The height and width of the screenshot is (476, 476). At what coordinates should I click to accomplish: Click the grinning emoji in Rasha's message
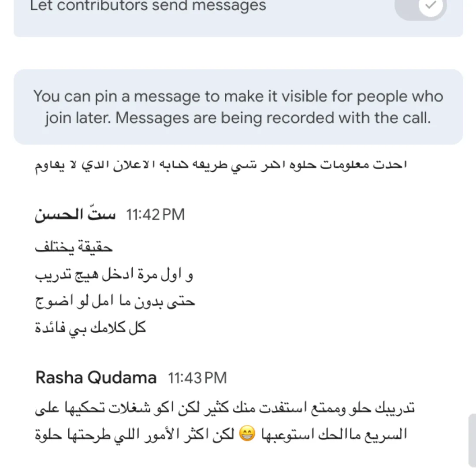247,433
